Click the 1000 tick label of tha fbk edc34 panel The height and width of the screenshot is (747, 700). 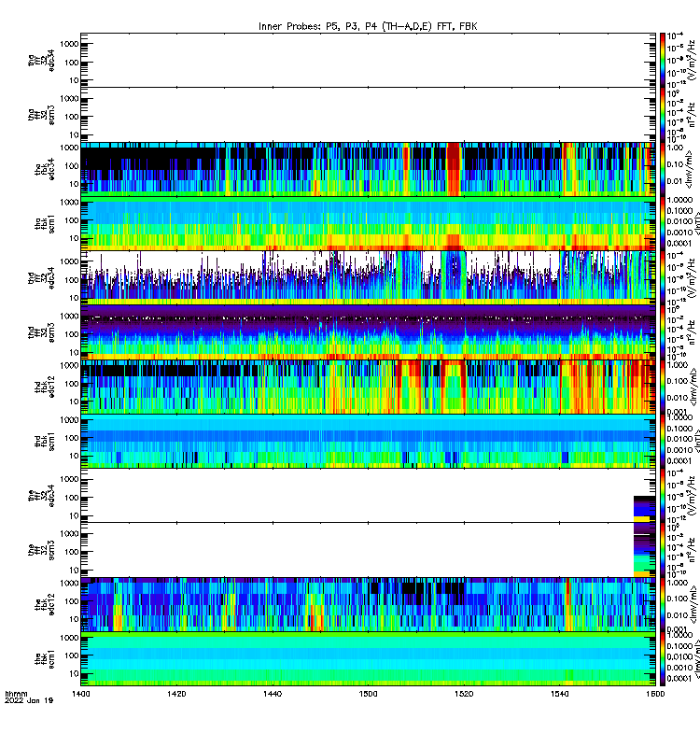click(69, 148)
